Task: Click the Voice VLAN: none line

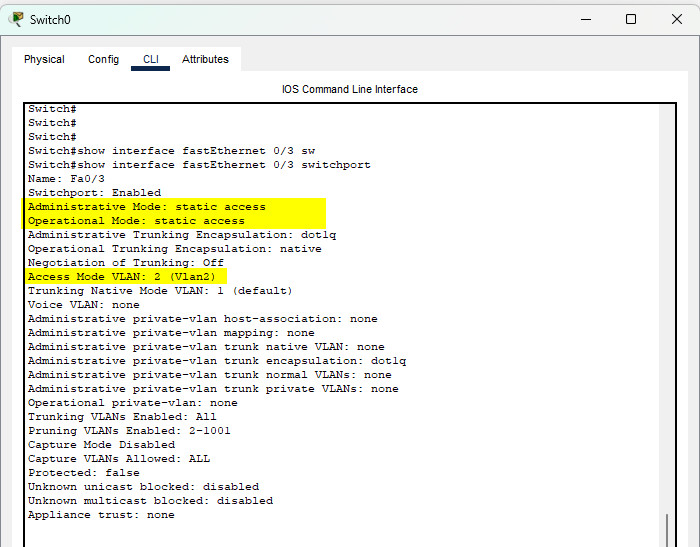Action: (83, 305)
